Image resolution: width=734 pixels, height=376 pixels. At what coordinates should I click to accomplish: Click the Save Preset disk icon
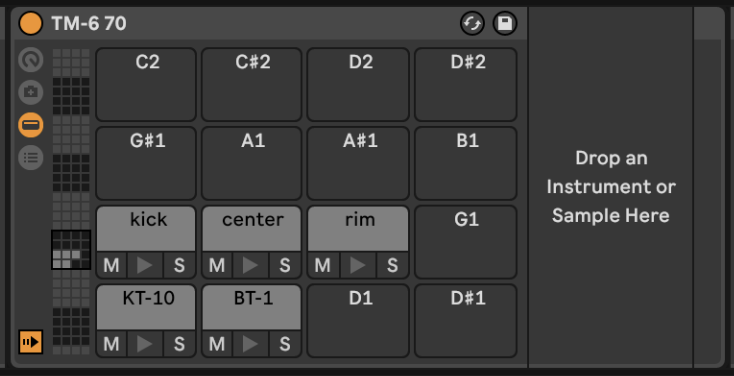[505, 23]
